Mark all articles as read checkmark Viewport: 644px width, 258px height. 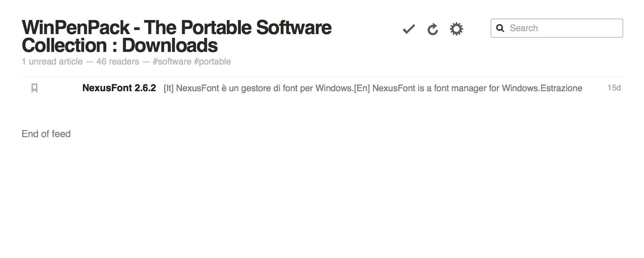[409, 29]
